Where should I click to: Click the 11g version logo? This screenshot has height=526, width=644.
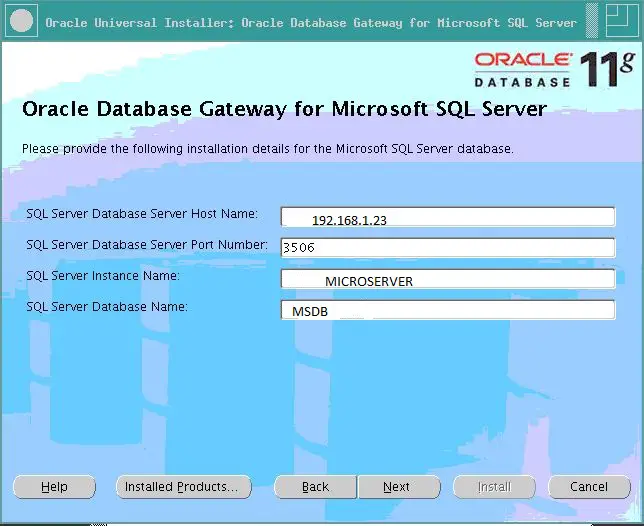607,69
